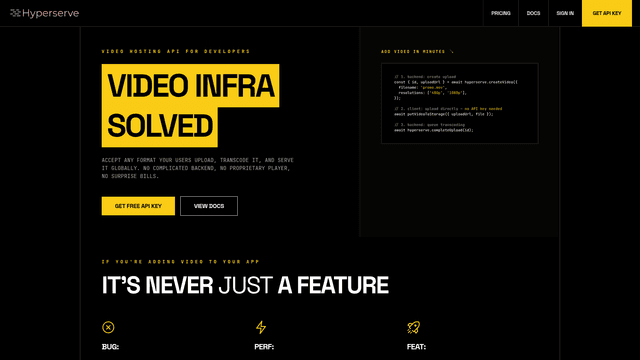Open the View Docs button

point(209,206)
